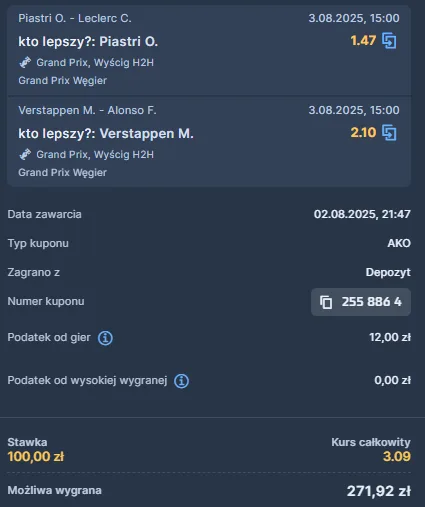Click the AKO coupon type value

[399, 243]
